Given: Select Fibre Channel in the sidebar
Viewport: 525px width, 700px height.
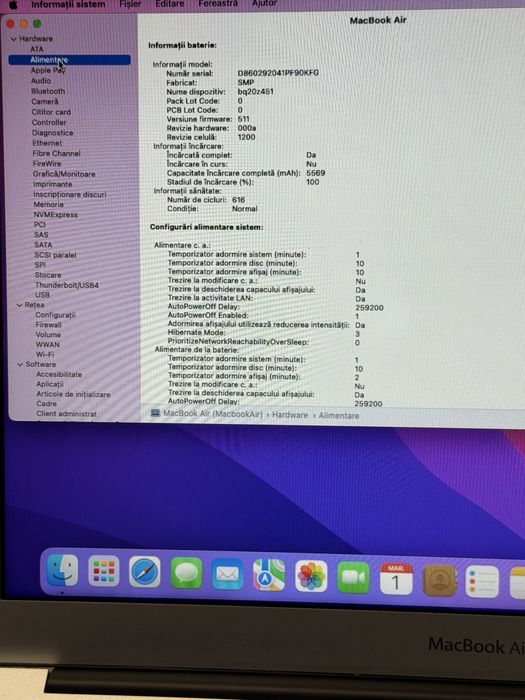Looking at the screenshot, I should [x=56, y=153].
